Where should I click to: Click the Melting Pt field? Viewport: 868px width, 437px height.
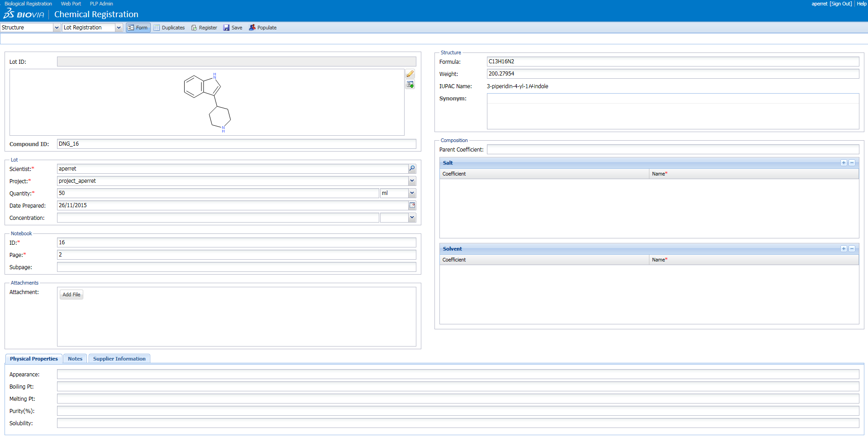[x=458, y=399]
